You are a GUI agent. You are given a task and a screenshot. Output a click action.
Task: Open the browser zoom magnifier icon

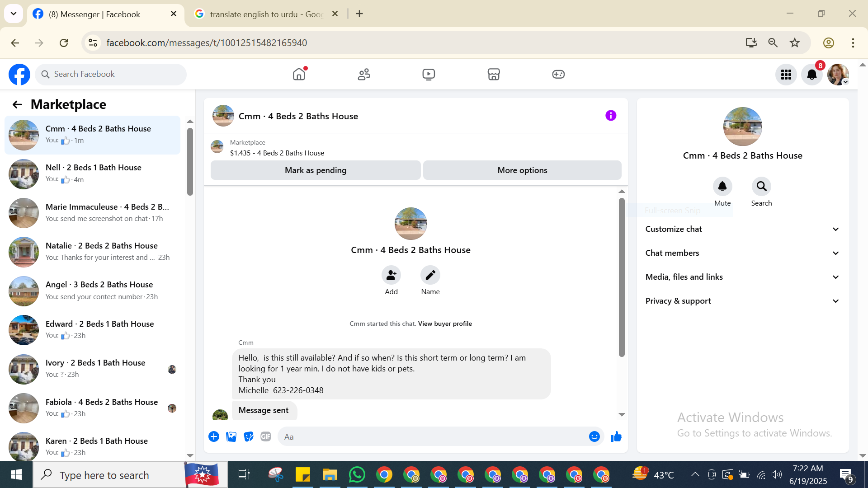coord(773,43)
